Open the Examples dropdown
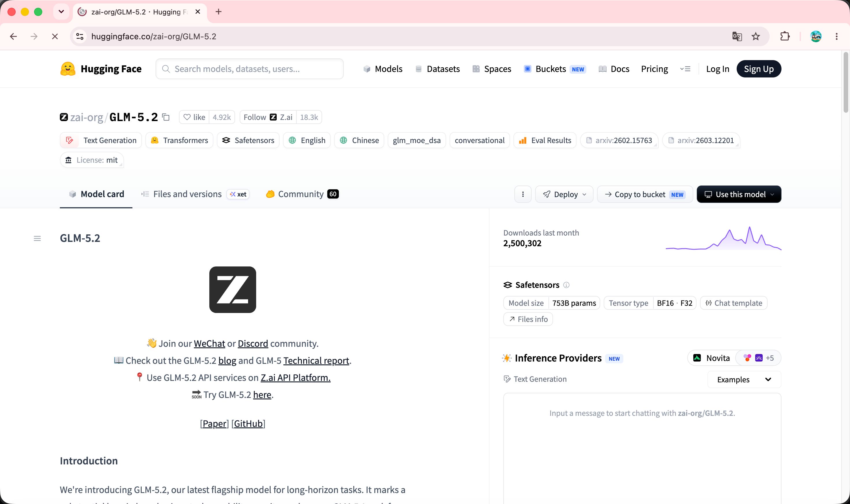This screenshot has height=504, width=850. tap(744, 379)
